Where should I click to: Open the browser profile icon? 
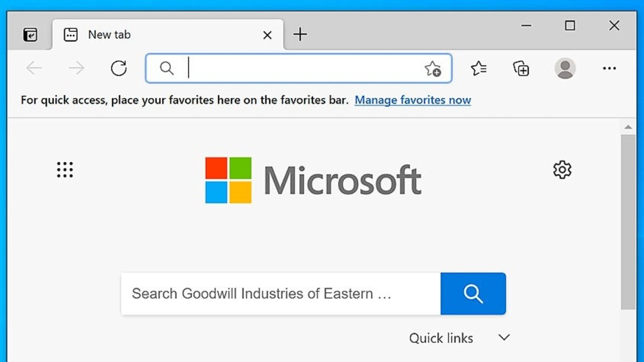(x=565, y=68)
